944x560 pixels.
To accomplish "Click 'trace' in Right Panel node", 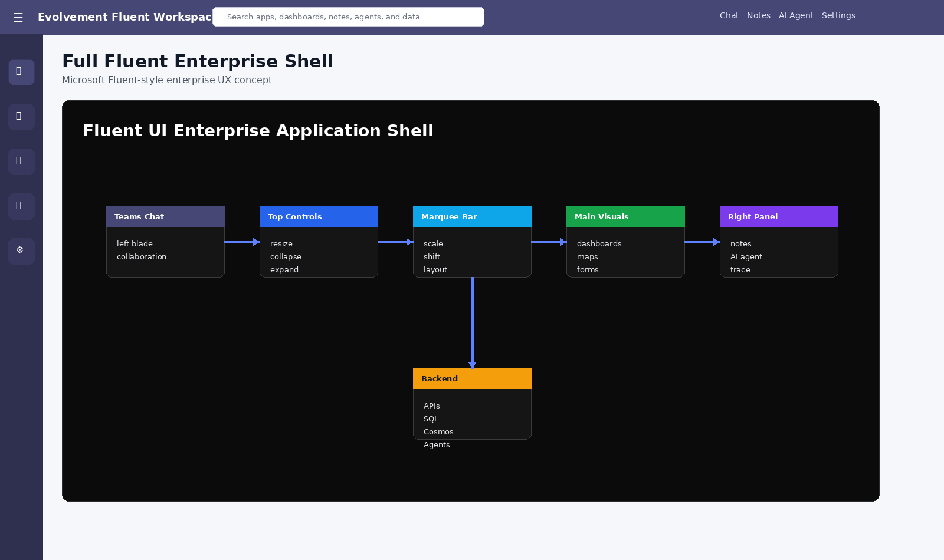I will tap(740, 269).
